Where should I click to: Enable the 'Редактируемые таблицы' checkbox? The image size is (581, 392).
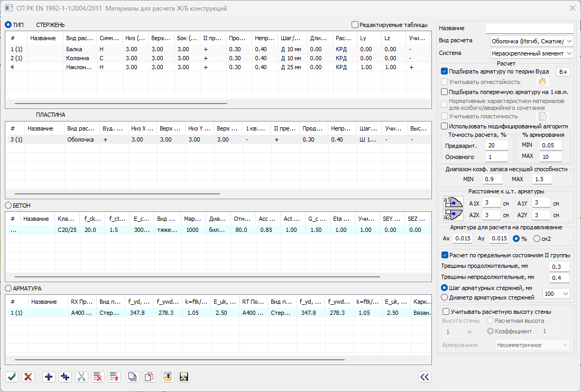(355, 24)
